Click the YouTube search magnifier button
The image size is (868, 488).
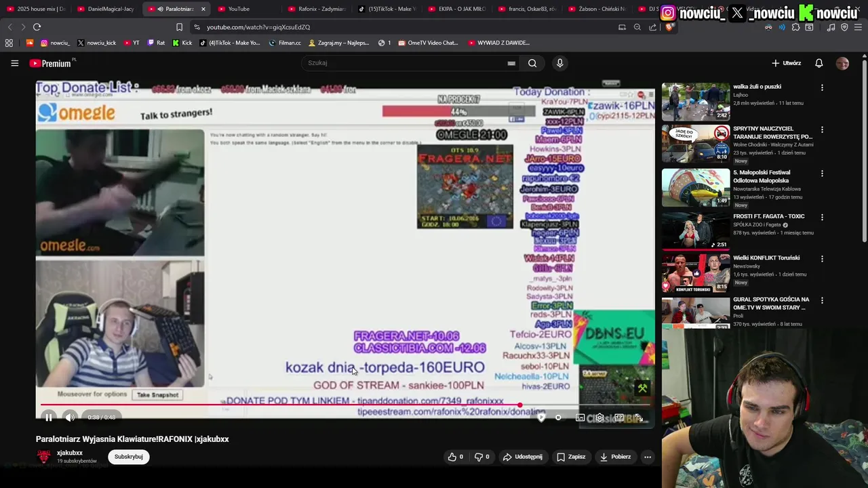click(x=532, y=63)
